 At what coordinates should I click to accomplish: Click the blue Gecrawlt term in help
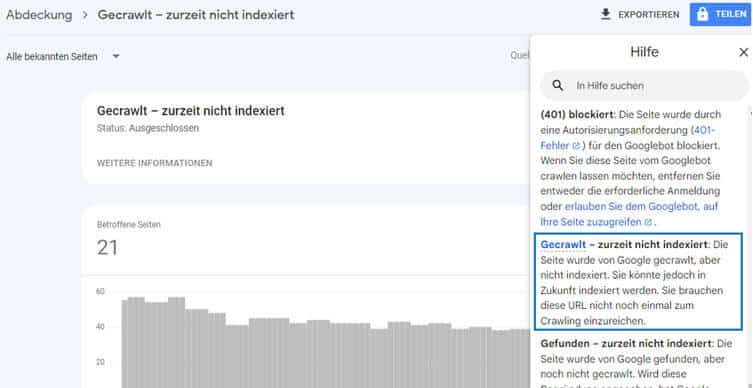coord(563,244)
